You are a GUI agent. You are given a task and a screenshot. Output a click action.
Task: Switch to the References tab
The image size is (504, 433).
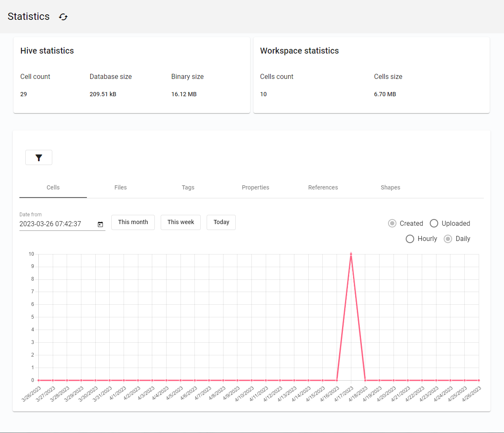click(x=323, y=187)
